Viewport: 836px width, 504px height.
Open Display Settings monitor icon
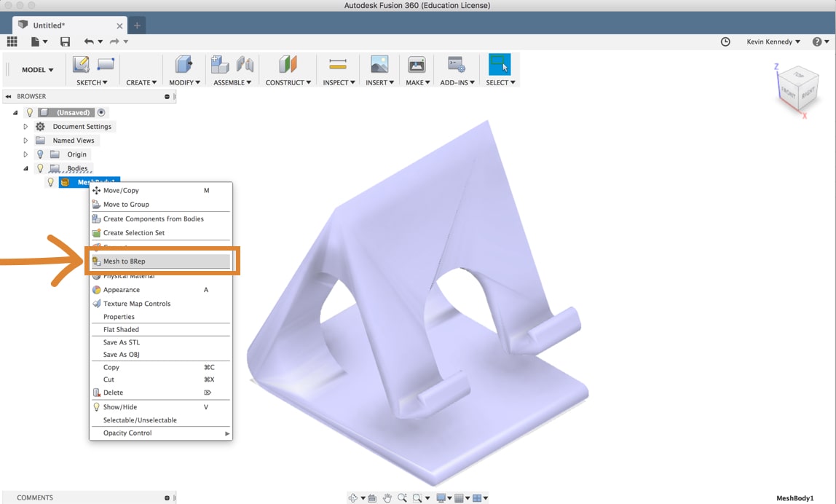tap(441, 498)
